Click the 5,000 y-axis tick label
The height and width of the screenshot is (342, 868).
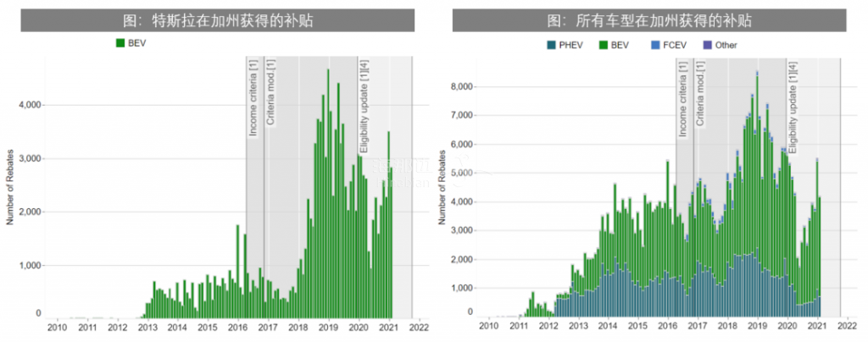(464, 173)
